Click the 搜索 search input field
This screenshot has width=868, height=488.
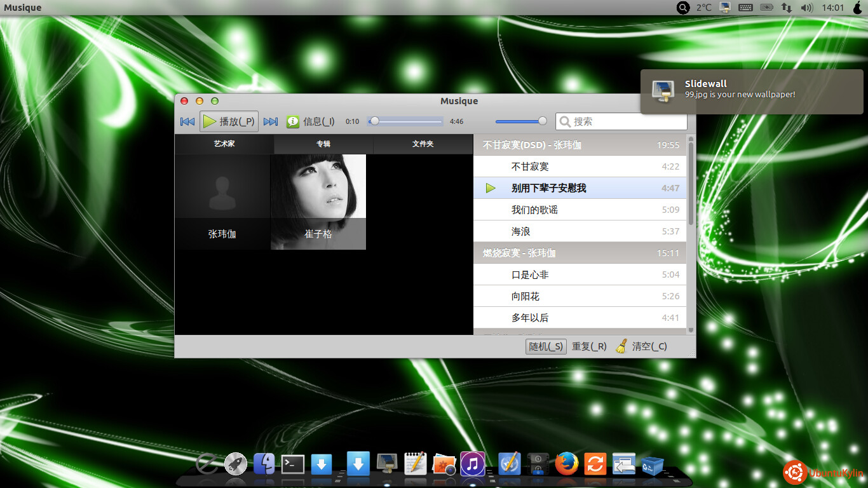click(621, 121)
